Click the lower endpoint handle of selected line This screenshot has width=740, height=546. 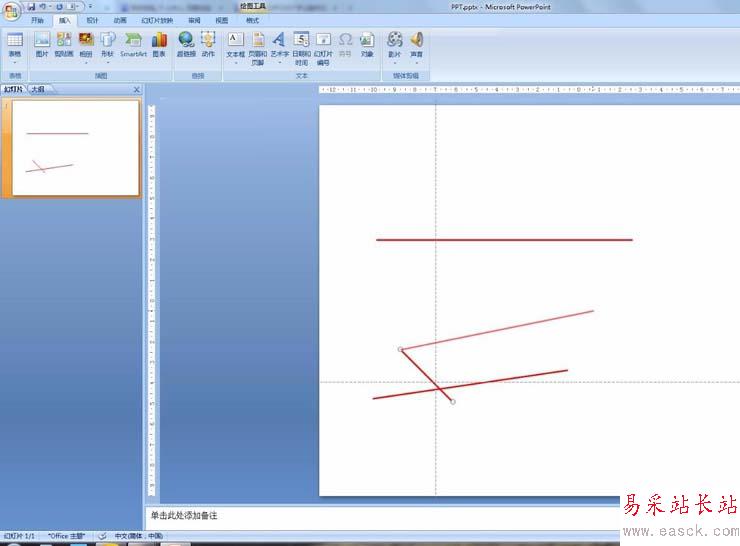click(x=453, y=402)
